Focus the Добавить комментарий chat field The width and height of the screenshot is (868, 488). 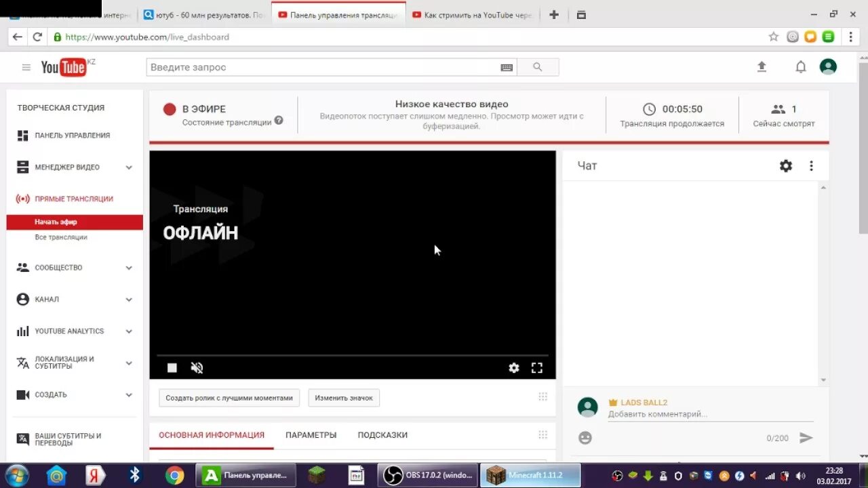(710, 414)
